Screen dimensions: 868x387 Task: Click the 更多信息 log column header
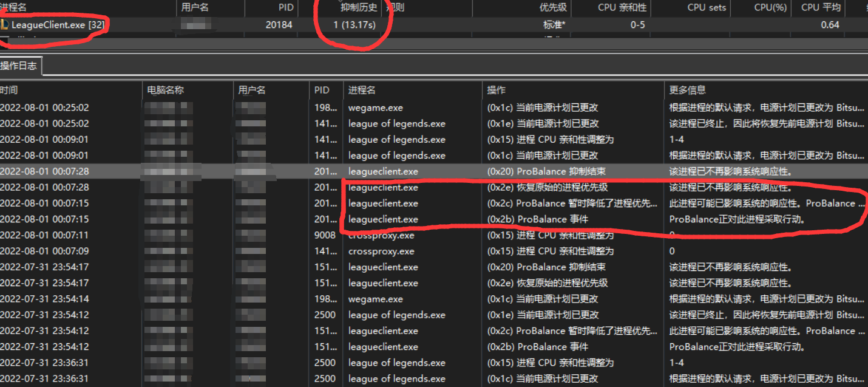coord(687,90)
